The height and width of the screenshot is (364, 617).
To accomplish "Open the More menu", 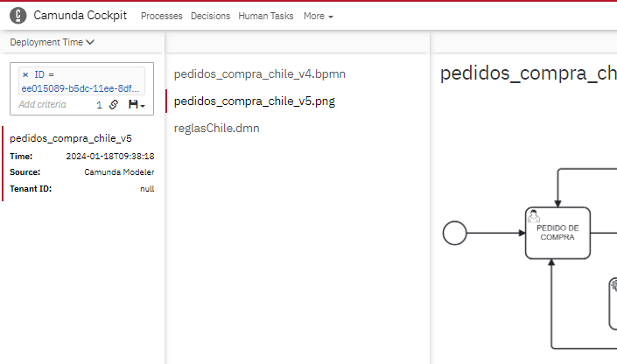I will (x=318, y=16).
